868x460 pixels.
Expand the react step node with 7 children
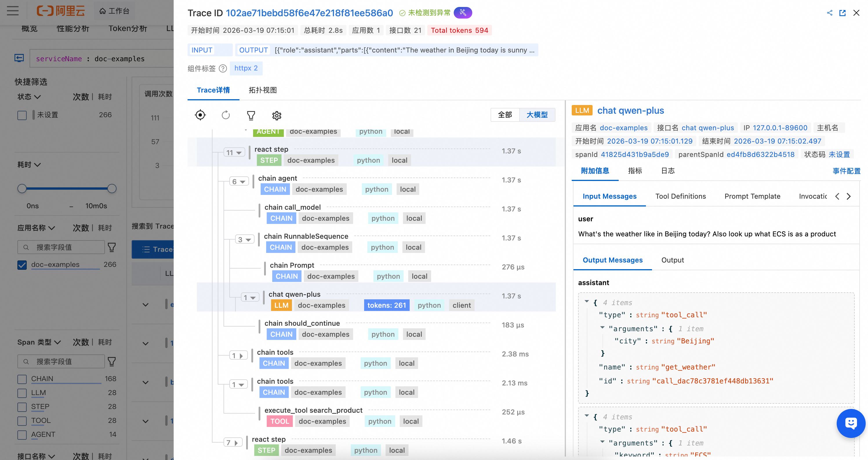(233, 443)
